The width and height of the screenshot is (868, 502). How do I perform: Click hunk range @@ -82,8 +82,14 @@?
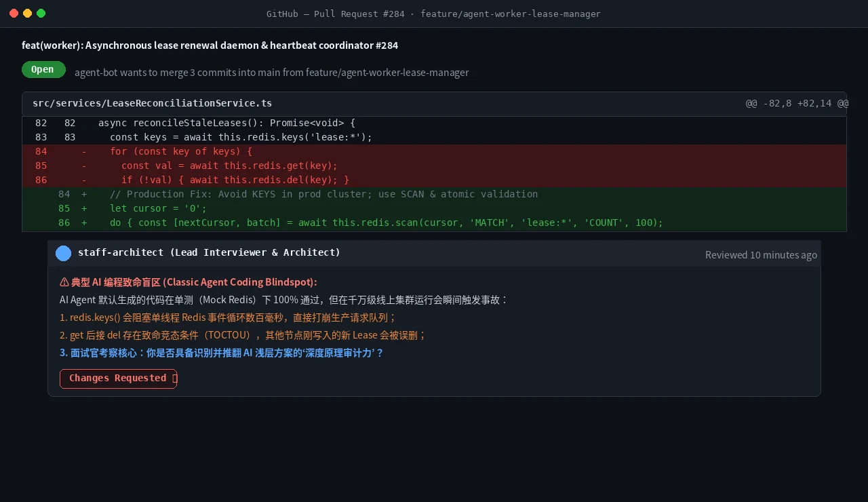click(x=797, y=104)
